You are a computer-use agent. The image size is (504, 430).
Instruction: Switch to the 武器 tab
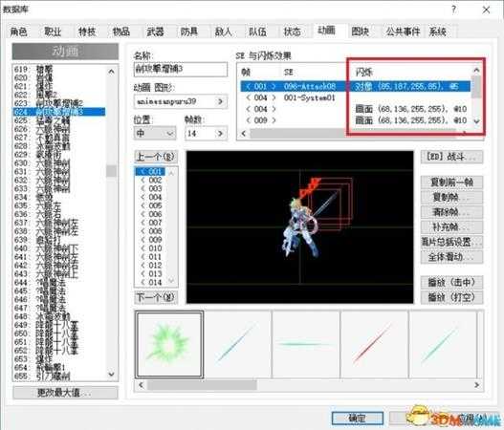pos(155,32)
